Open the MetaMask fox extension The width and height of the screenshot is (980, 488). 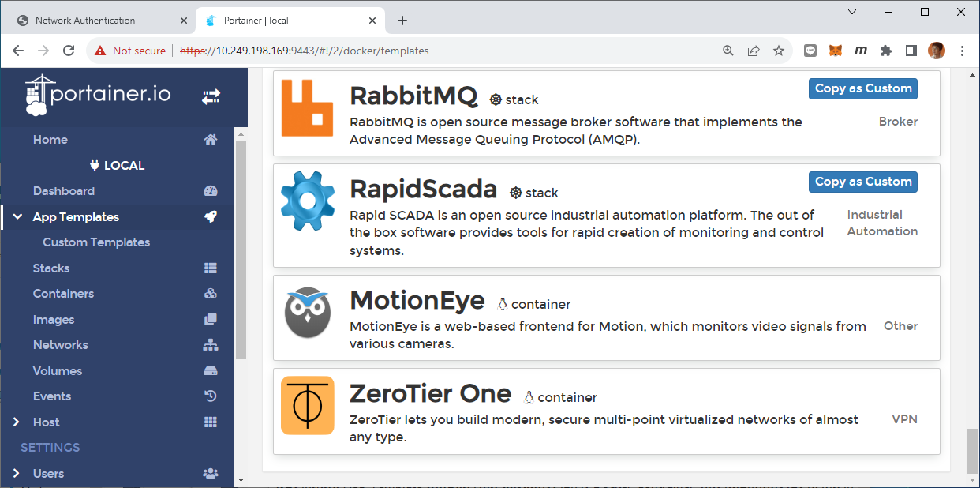836,51
